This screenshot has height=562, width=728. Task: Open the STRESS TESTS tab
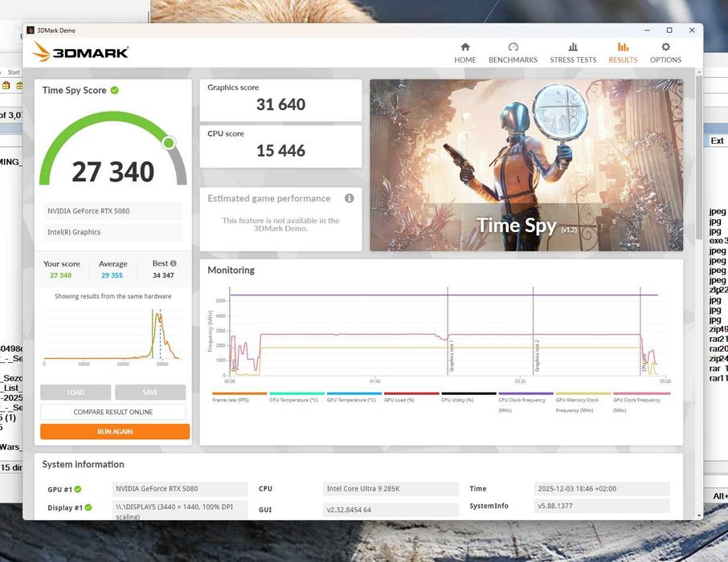coord(573,53)
